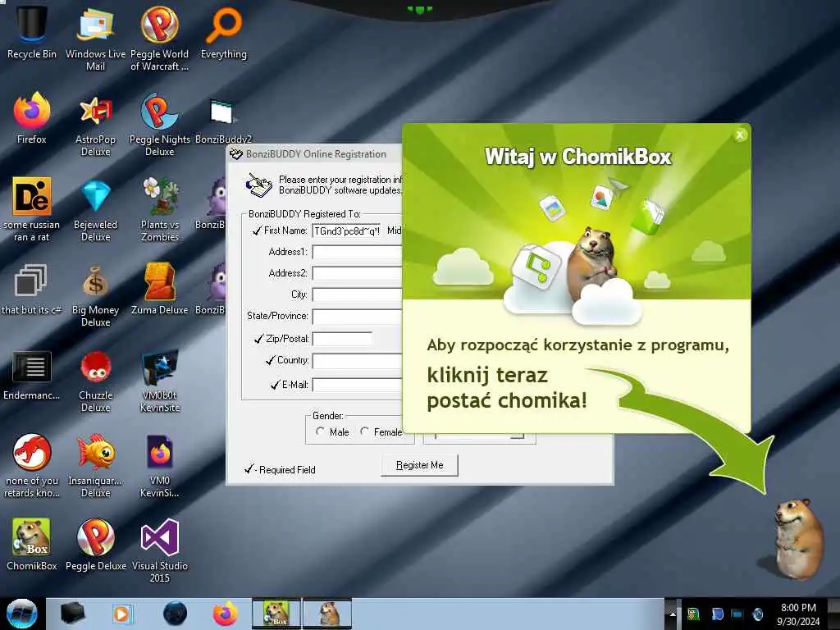Click into the Country field

pyautogui.click(x=357, y=361)
